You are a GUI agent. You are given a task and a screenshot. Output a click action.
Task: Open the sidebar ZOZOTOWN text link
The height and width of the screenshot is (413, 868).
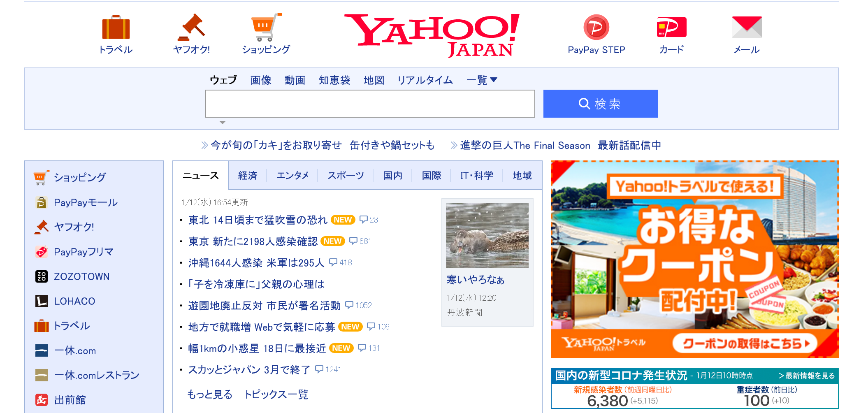[82, 276]
